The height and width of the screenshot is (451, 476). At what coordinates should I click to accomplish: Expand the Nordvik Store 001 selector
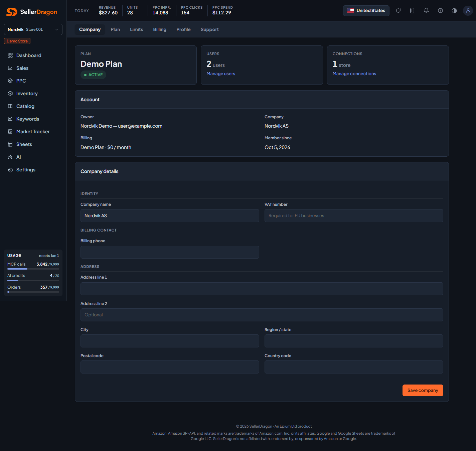33,29
